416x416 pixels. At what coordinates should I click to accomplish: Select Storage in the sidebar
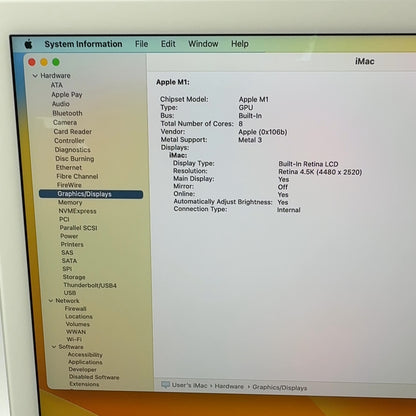[x=74, y=277]
